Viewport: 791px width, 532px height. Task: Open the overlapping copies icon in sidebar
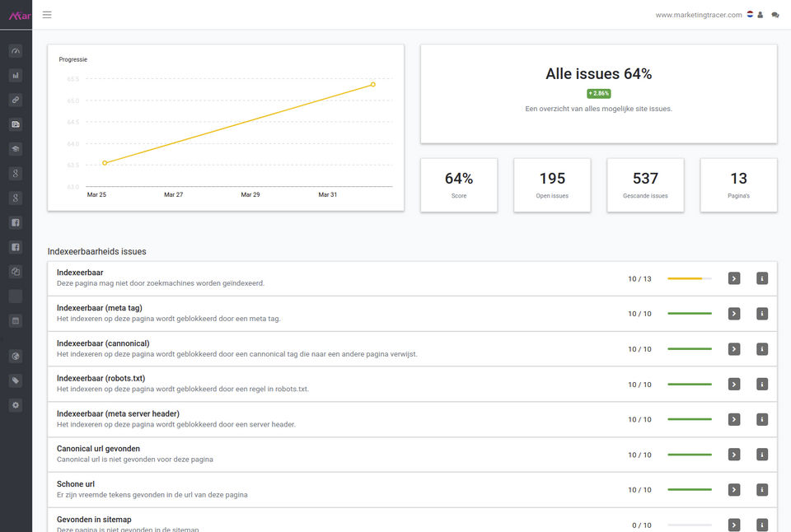click(16, 271)
